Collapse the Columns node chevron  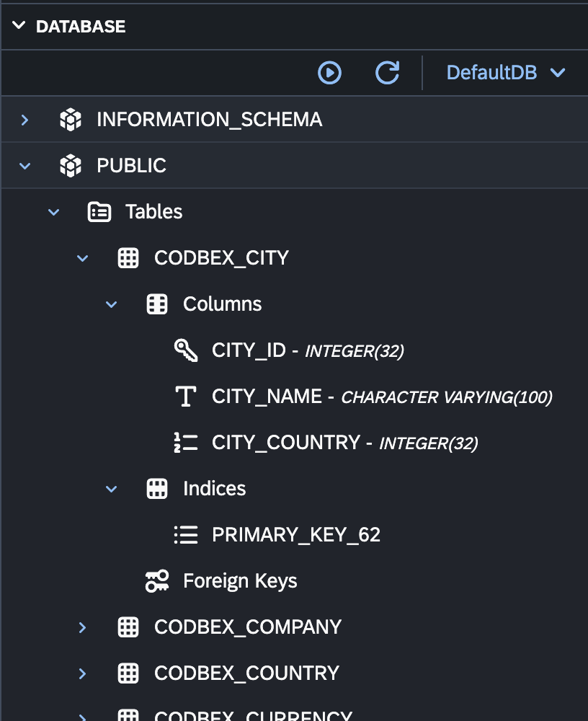coord(111,304)
